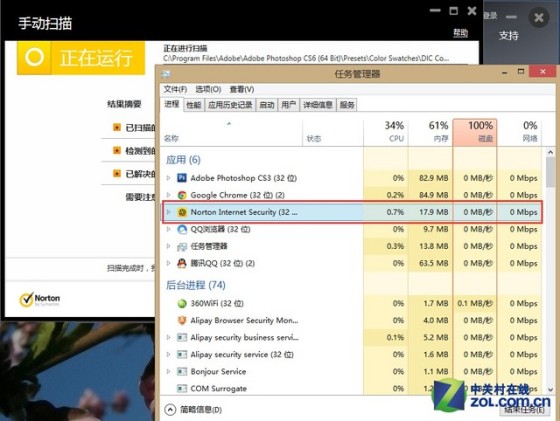Expand the Norton Internet Security process group
Image resolution: width=560 pixels, height=421 pixels.
(x=169, y=212)
